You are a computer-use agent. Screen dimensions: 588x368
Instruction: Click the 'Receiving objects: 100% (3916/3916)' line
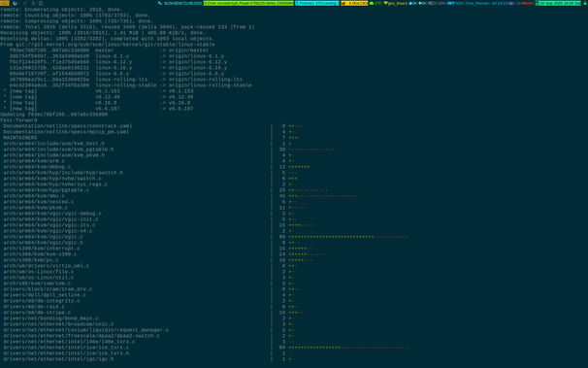pos(103,33)
